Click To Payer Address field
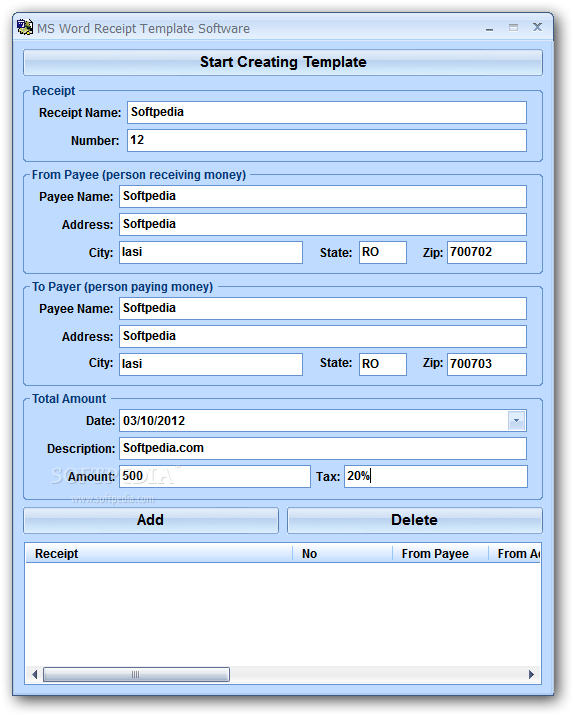This screenshot has width=574, height=716. pyautogui.click(x=322, y=336)
